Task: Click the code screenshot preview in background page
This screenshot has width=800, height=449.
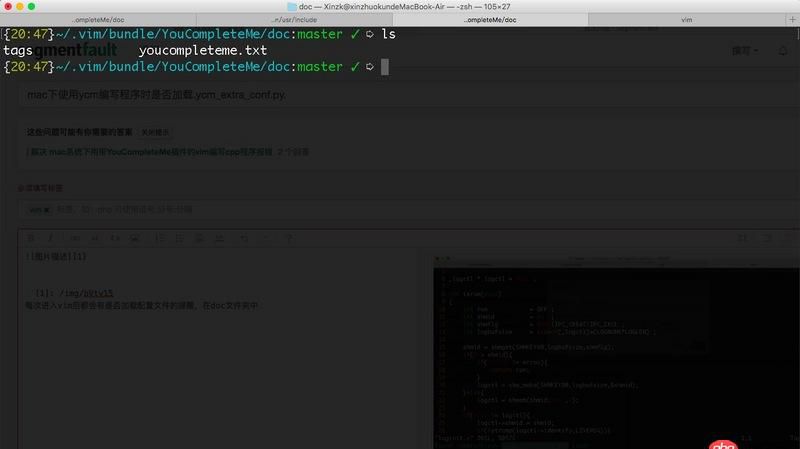Action: (x=616, y=352)
